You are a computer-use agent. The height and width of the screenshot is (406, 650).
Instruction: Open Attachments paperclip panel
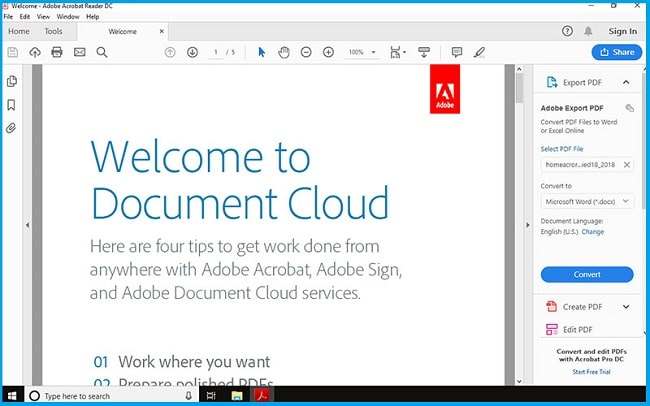point(11,128)
